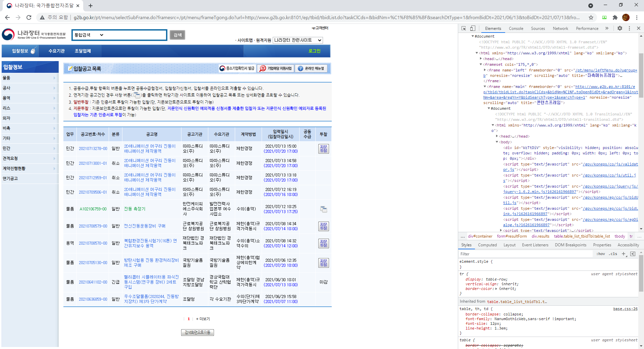Click 지문투찰 icon for 20210708570-00 row
This screenshot has height=349, width=644.
(323, 243)
